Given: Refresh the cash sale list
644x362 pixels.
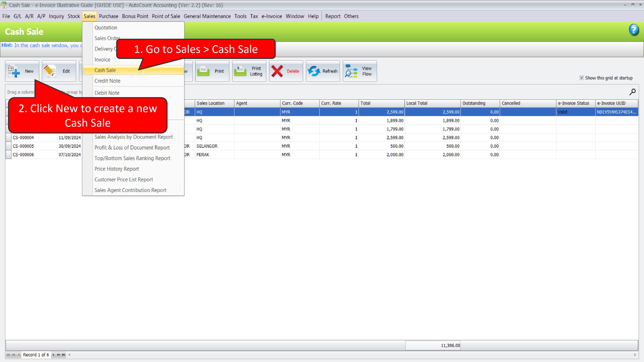Looking at the screenshot, I should (323, 71).
